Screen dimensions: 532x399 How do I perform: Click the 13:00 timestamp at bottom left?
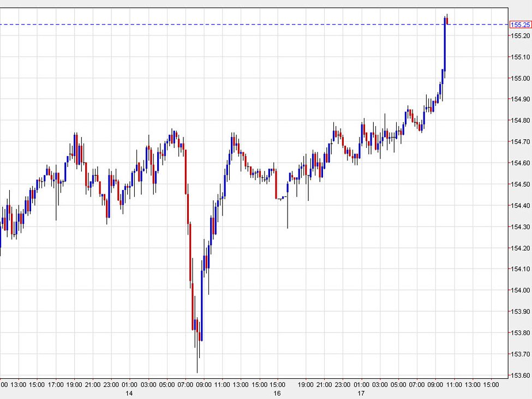20,384
